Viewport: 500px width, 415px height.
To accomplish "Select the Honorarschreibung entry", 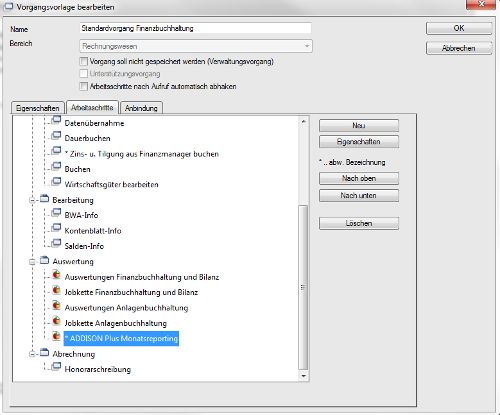I will pyautogui.click(x=98, y=369).
